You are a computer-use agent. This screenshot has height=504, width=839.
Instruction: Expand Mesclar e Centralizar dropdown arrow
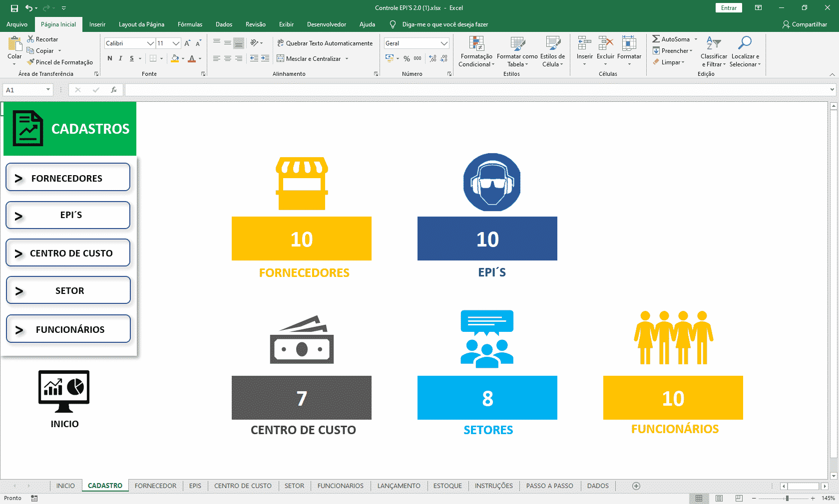click(x=347, y=59)
